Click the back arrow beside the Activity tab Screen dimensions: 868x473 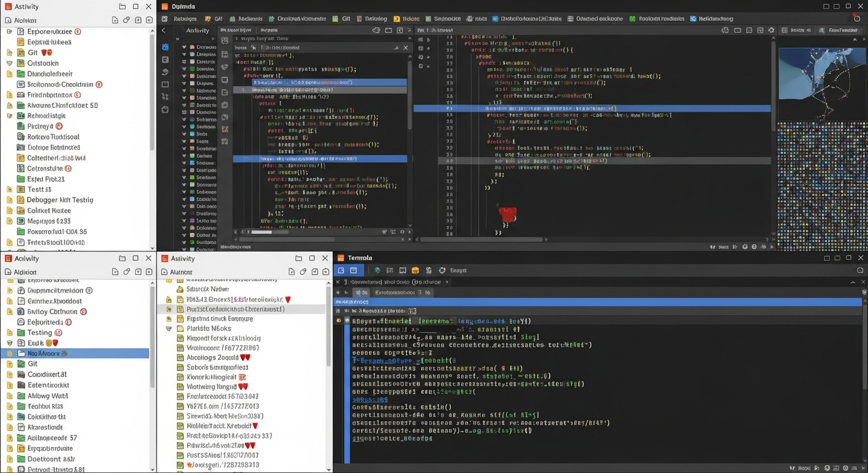(x=164, y=30)
